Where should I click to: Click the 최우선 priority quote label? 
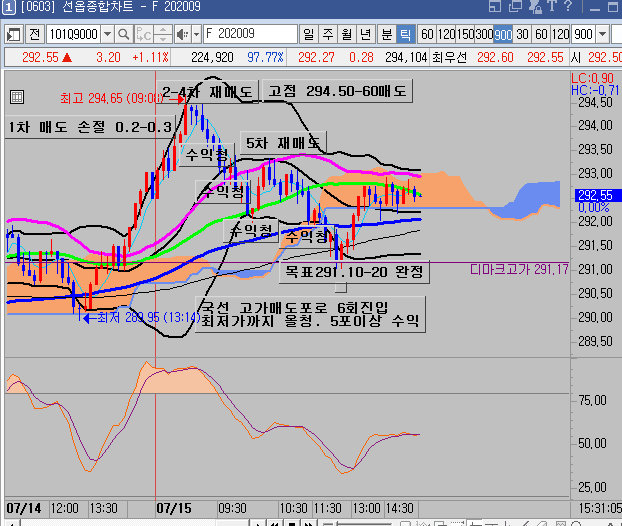tap(449, 57)
